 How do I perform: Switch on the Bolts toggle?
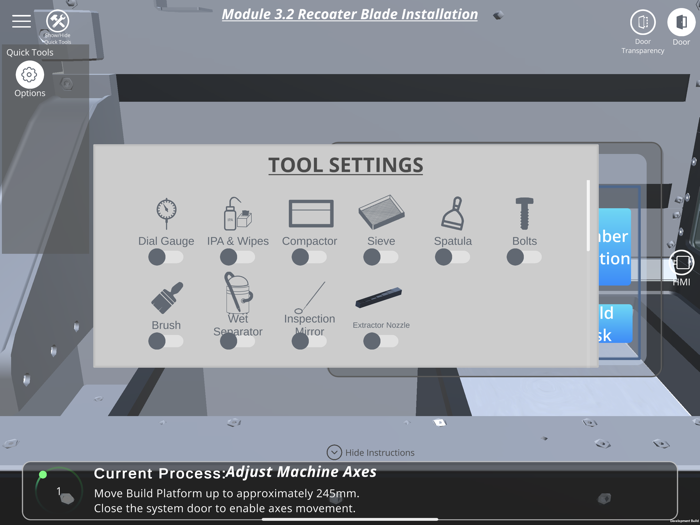click(x=523, y=257)
